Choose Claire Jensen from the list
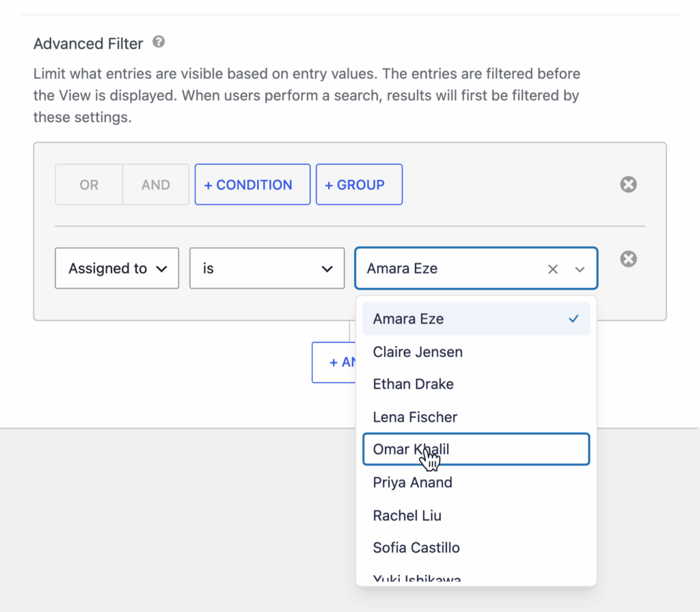700x612 pixels. pos(476,351)
